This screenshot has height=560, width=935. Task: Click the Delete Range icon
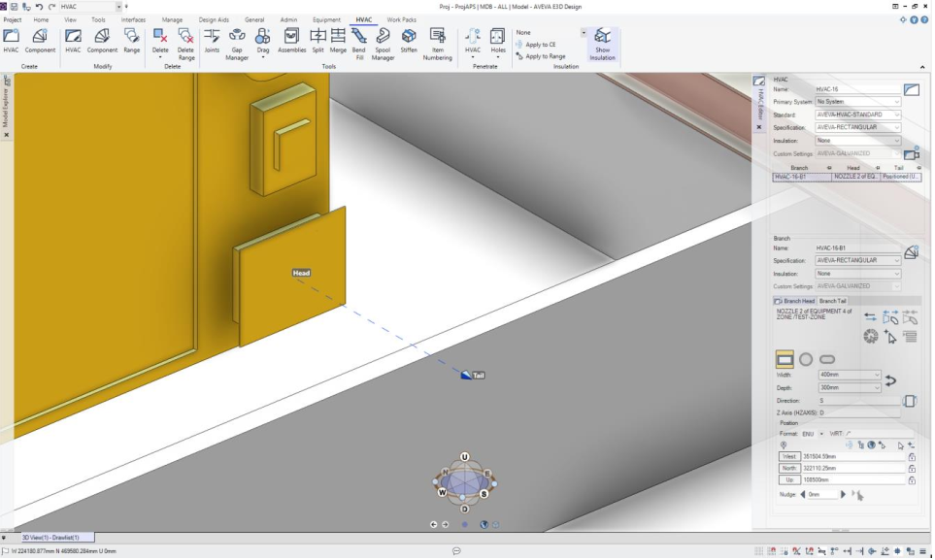[186, 40]
